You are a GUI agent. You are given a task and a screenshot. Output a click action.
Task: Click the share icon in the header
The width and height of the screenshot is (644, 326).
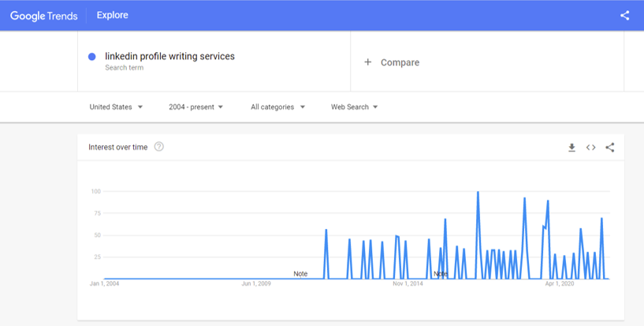coord(625,16)
